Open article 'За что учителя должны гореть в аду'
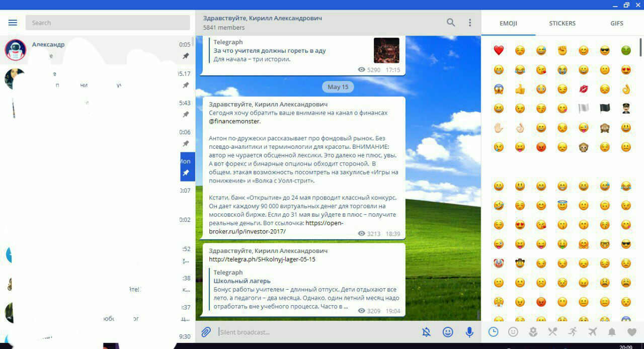The height and width of the screenshot is (349, 644). coord(270,51)
